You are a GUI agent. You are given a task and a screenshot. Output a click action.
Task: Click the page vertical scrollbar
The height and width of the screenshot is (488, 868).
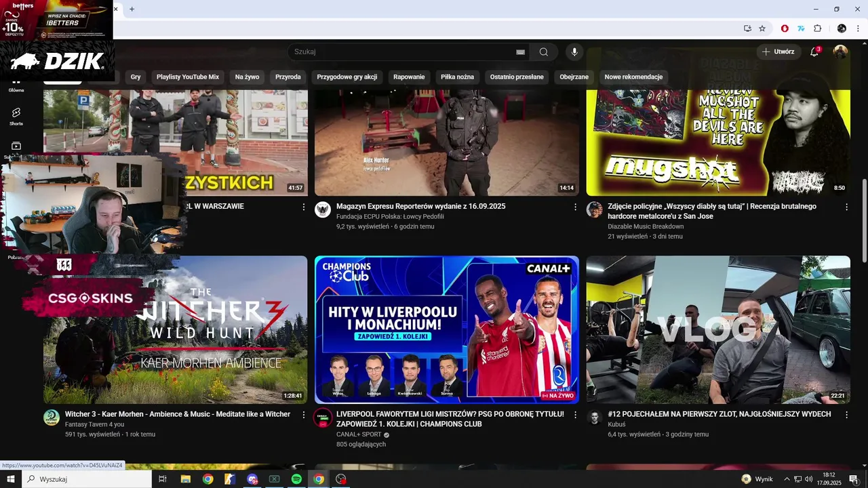(864, 220)
